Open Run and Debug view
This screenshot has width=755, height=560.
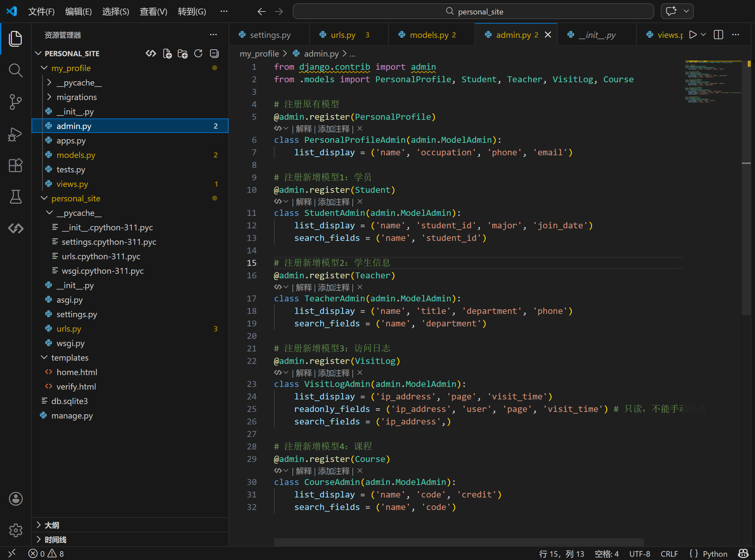[15, 134]
